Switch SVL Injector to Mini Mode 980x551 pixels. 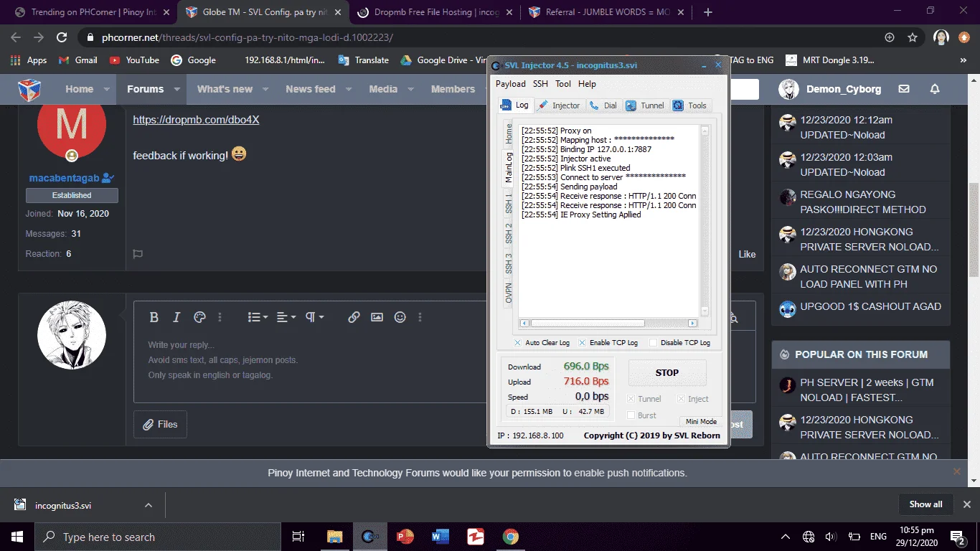tap(700, 421)
